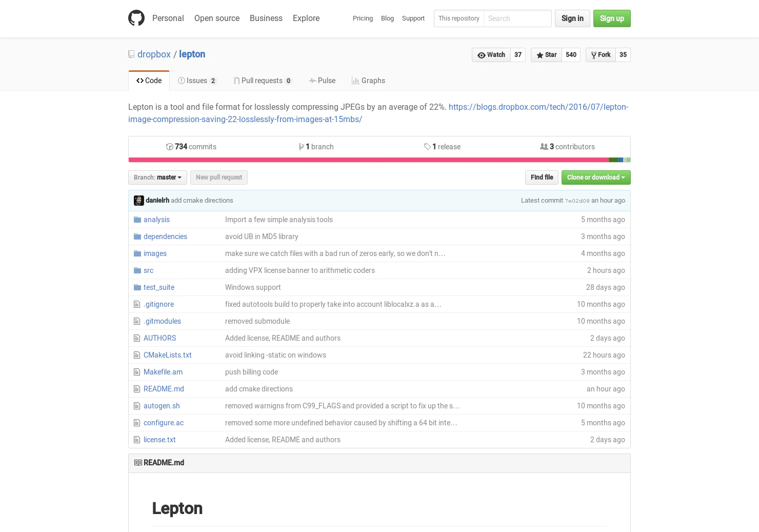Focus the repository Search field
This screenshot has height=532, width=759.
pyautogui.click(x=517, y=18)
